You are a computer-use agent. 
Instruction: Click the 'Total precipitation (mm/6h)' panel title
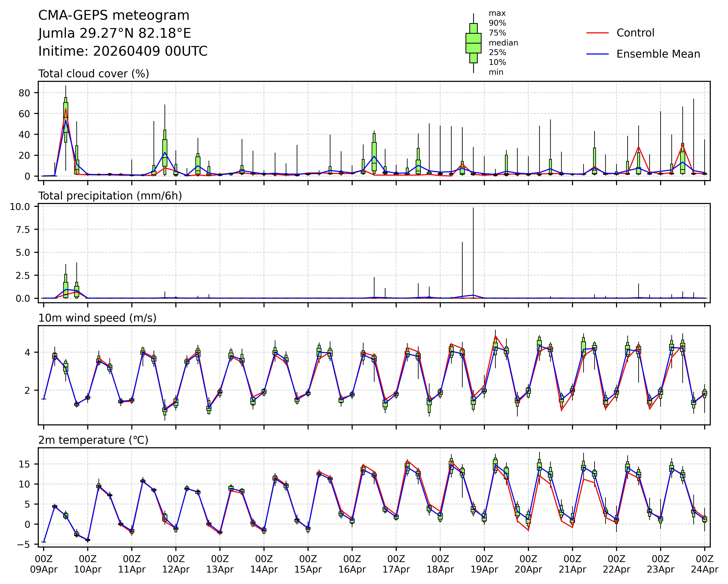pyautogui.click(x=110, y=196)
